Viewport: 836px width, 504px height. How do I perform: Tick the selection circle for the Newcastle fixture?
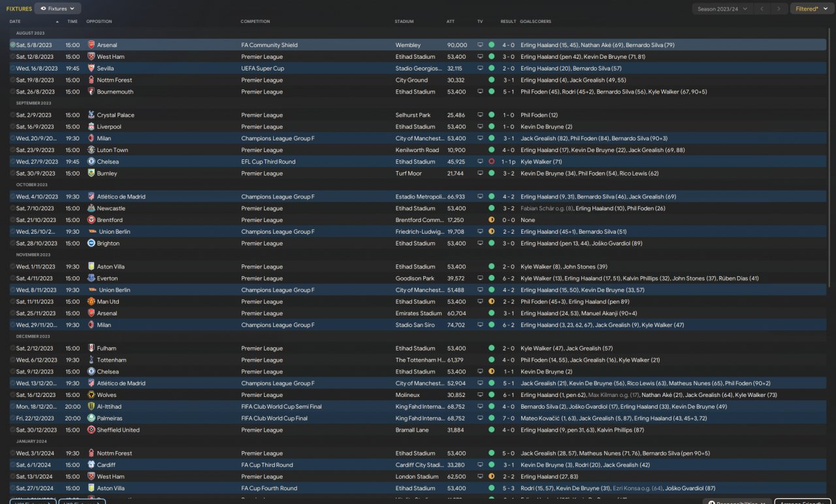point(12,208)
